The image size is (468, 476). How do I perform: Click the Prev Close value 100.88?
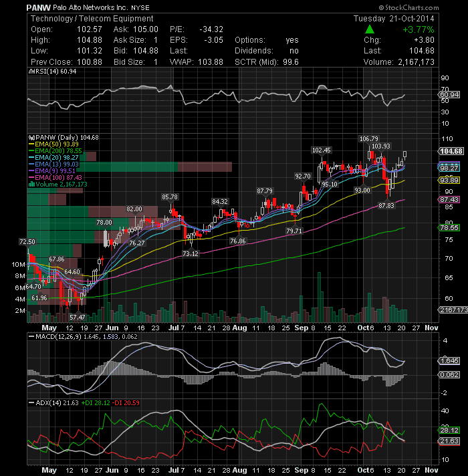[x=89, y=62]
